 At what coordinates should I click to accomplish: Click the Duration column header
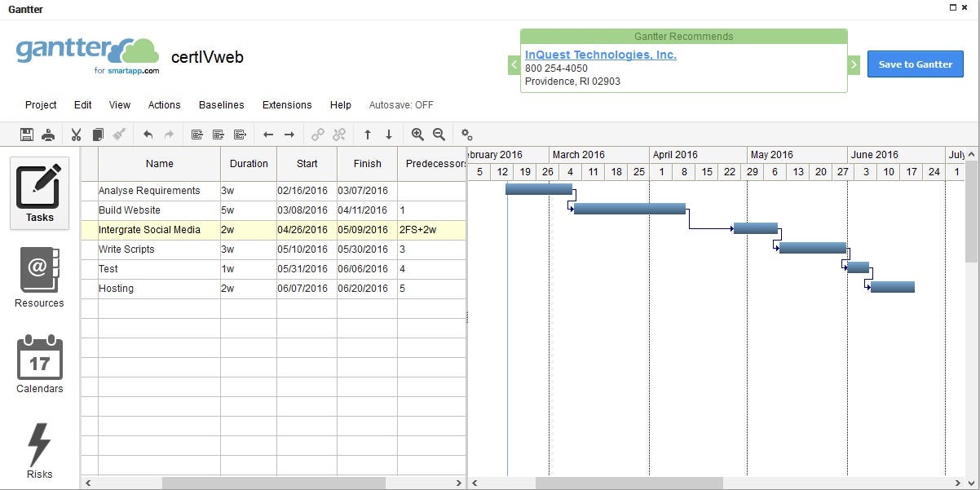coord(249,164)
